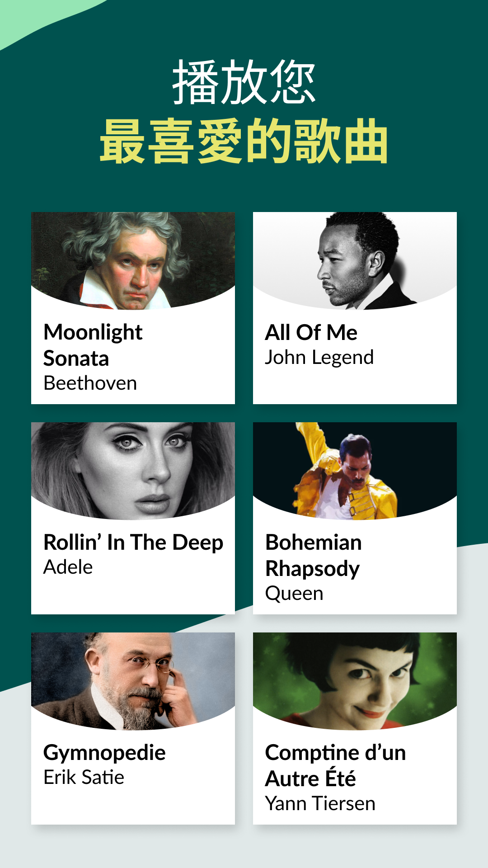Image resolution: width=488 pixels, height=868 pixels.
Task: Select Comptine d'un Autre Été title
Action: point(335,765)
